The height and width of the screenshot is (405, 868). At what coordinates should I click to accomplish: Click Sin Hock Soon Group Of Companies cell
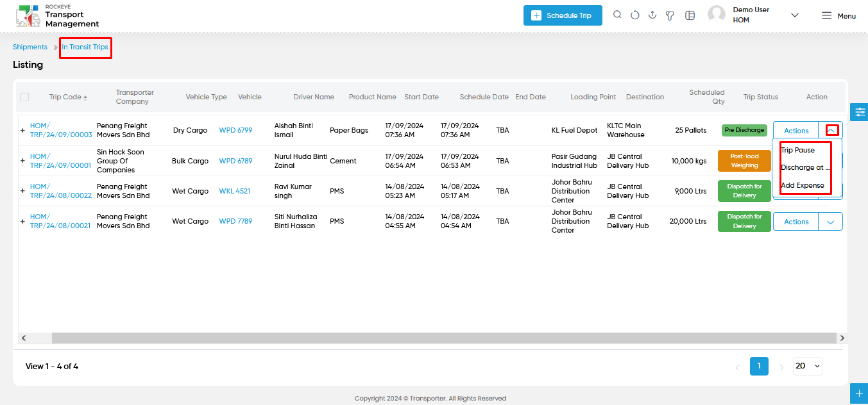[x=121, y=161]
